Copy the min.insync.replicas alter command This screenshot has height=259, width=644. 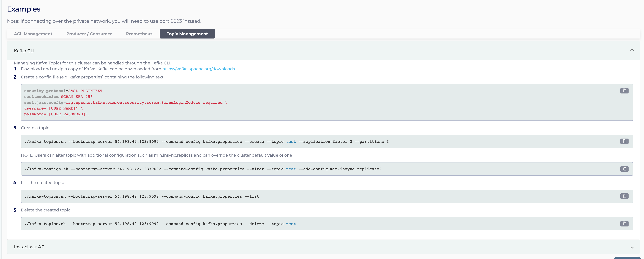(x=624, y=169)
